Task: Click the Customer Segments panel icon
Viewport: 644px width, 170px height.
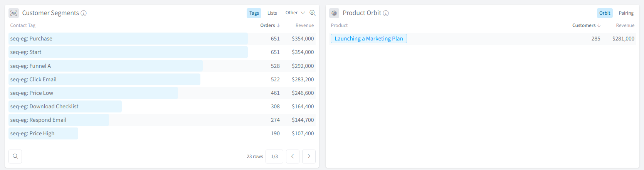Action: coord(14,13)
